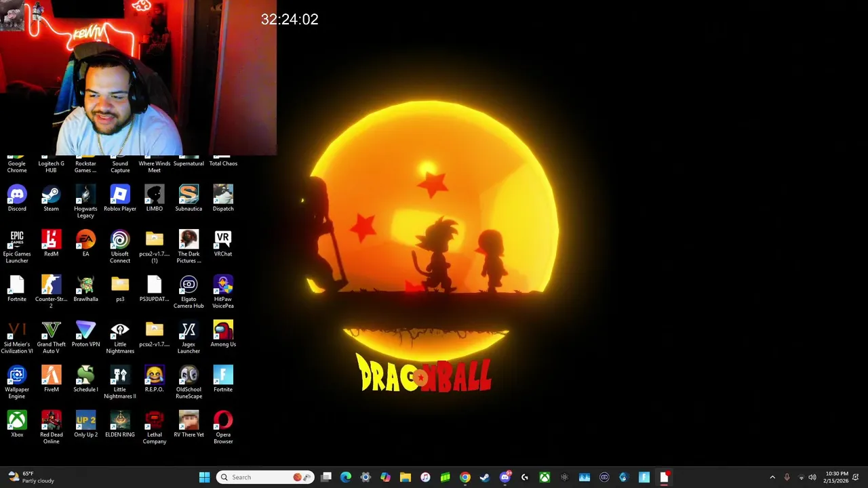Select the Grand Theft Auto V icon
868x488 pixels.
(x=51, y=338)
